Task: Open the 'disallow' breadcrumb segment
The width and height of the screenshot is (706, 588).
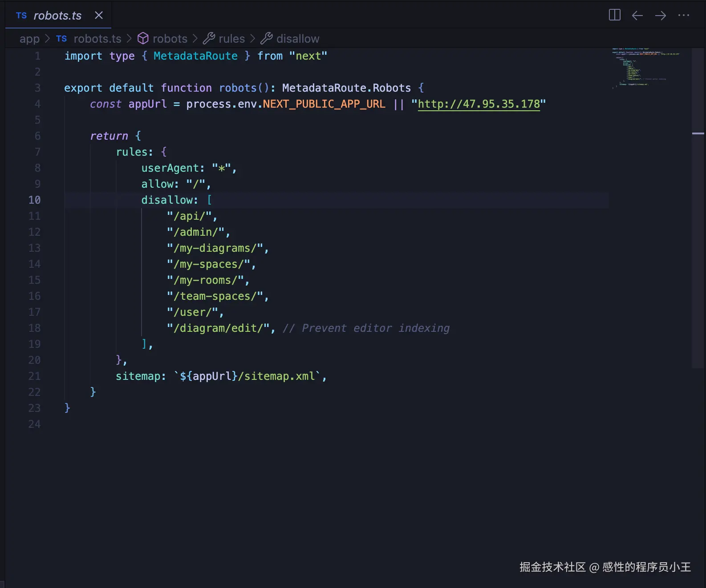Action: coord(298,39)
